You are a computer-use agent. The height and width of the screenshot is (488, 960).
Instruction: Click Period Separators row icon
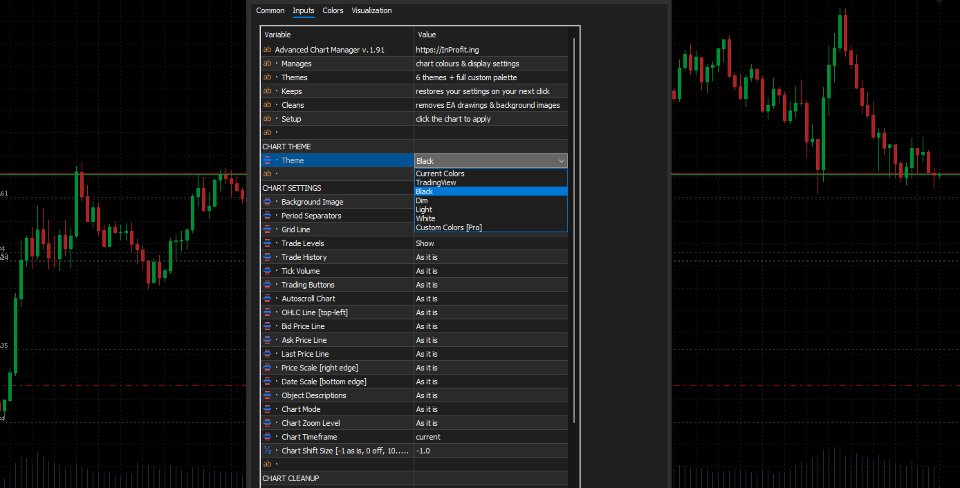point(267,216)
